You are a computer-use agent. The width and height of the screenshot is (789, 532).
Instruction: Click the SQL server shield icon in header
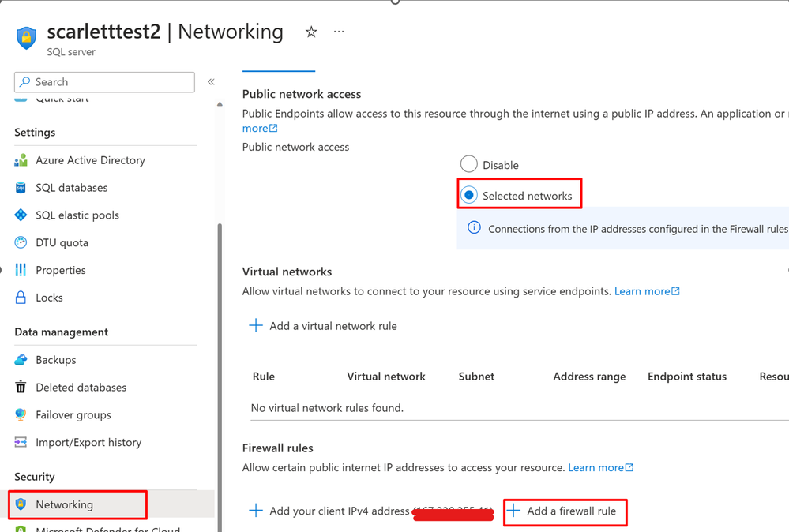click(26, 38)
